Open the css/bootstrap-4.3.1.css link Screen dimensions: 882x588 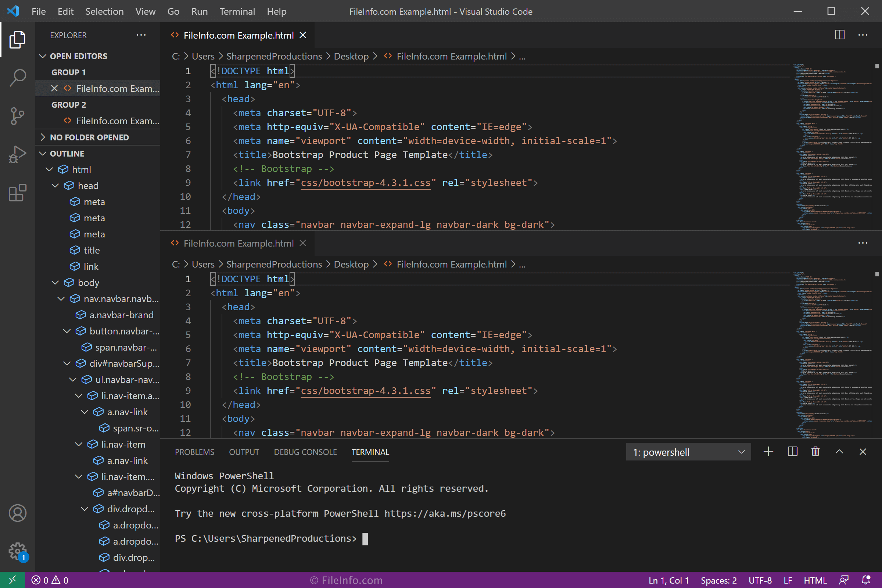click(x=366, y=183)
